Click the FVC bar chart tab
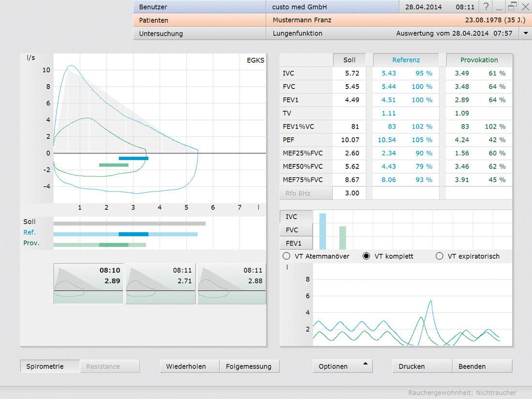 [296, 230]
